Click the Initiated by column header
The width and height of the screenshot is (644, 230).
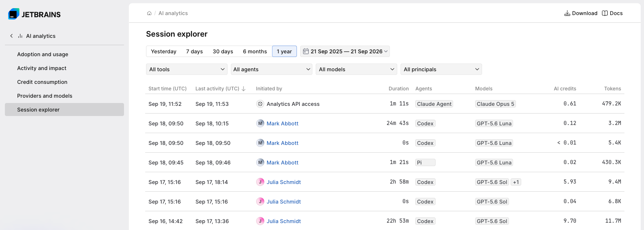(269, 88)
